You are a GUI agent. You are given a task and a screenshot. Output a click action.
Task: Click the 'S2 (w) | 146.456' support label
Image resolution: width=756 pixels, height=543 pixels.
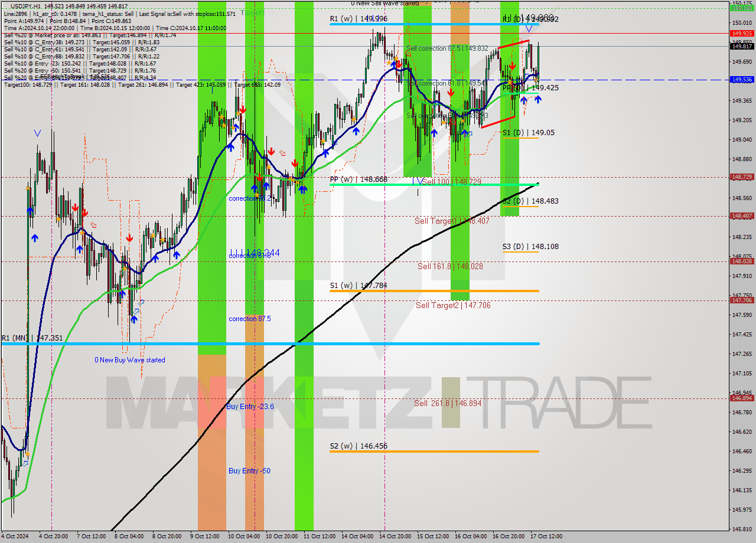(x=359, y=446)
